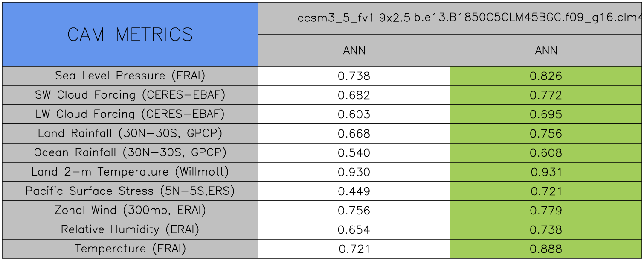Select the Sea Level Pressure (ERAI) row label
The image size is (644, 261).
[x=130, y=76]
